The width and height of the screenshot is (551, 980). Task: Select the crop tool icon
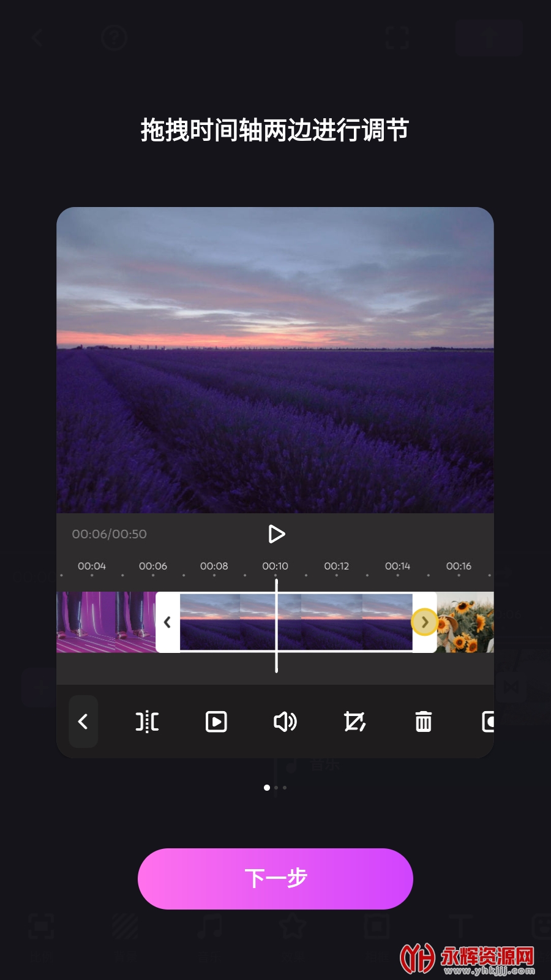(354, 722)
